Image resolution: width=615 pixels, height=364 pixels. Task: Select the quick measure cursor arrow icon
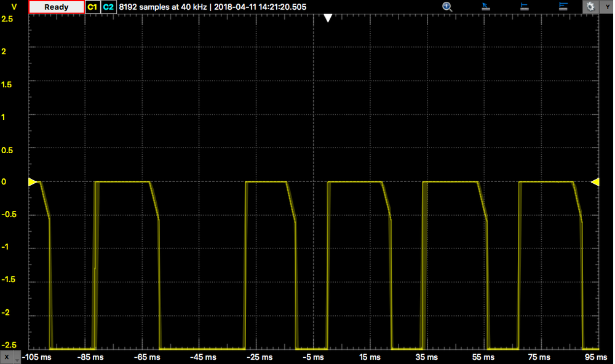click(x=486, y=7)
